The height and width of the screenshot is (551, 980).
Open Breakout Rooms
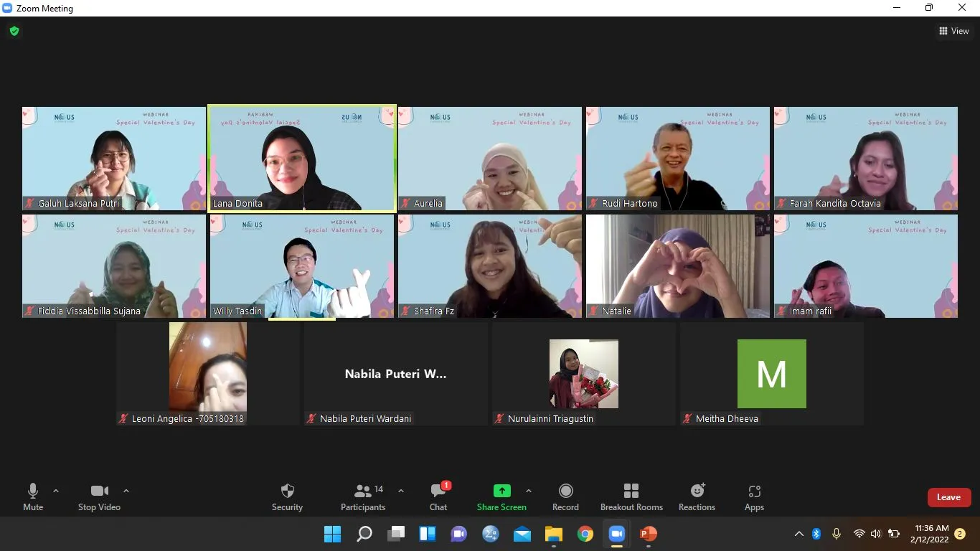[x=631, y=491]
